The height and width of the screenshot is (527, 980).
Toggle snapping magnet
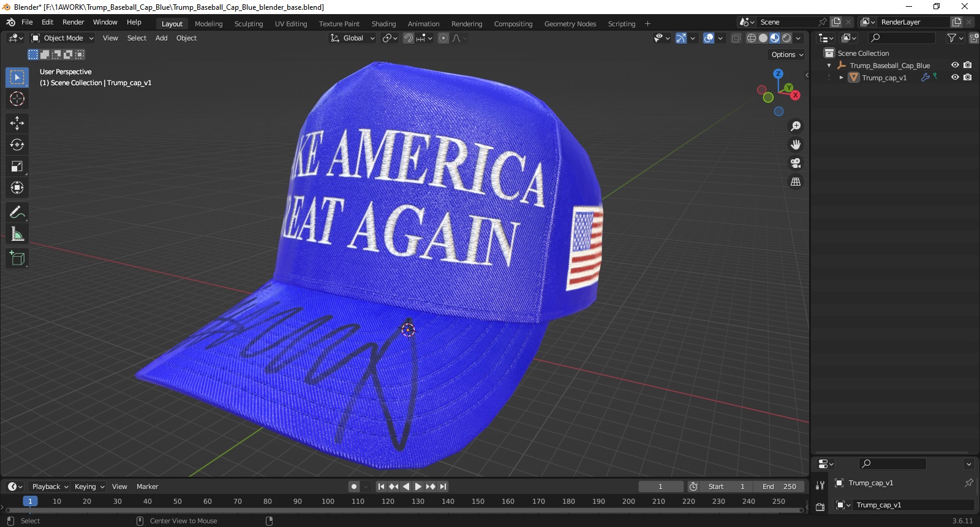click(408, 38)
